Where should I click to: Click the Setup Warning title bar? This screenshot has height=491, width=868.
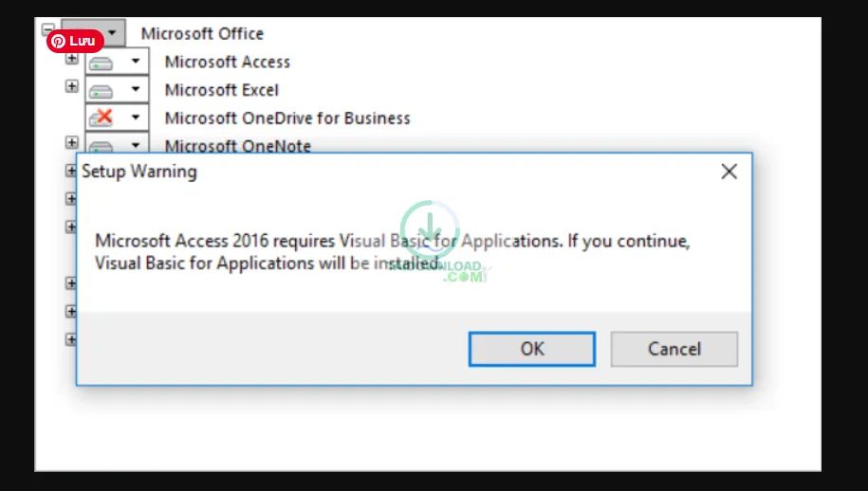379,172
